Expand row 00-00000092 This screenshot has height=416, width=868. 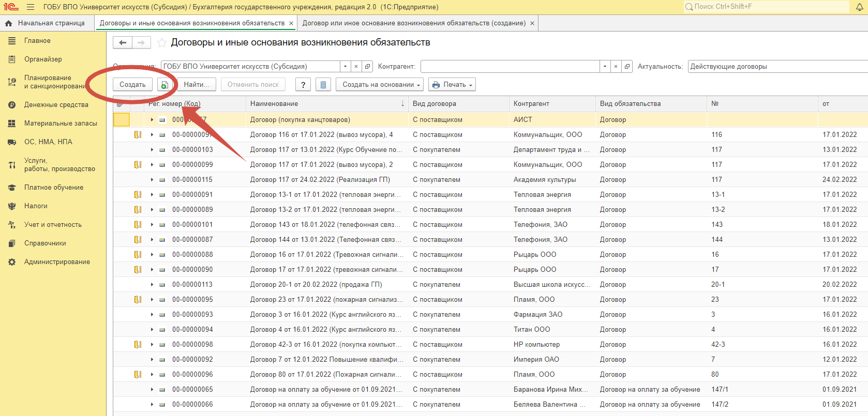[152, 360]
